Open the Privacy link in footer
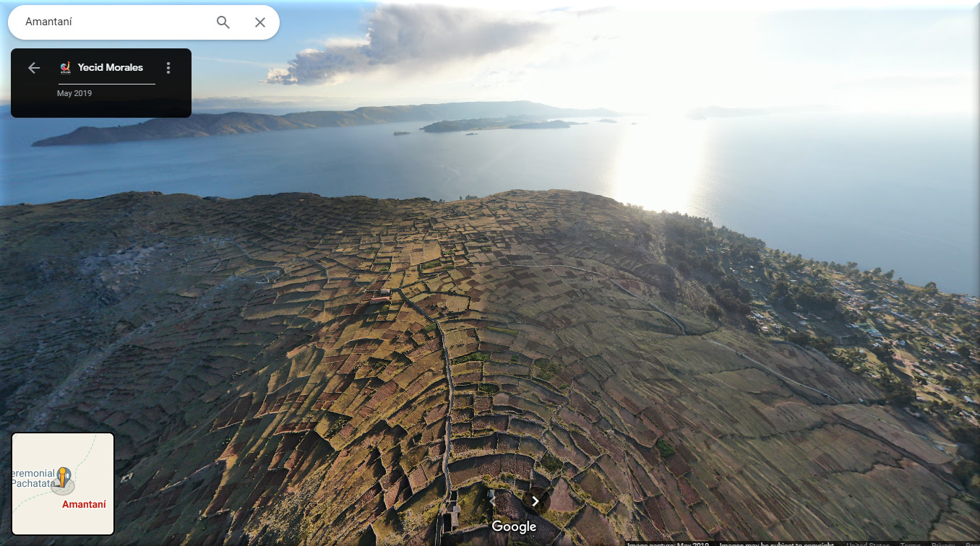The width and height of the screenshot is (980, 546). tap(943, 544)
